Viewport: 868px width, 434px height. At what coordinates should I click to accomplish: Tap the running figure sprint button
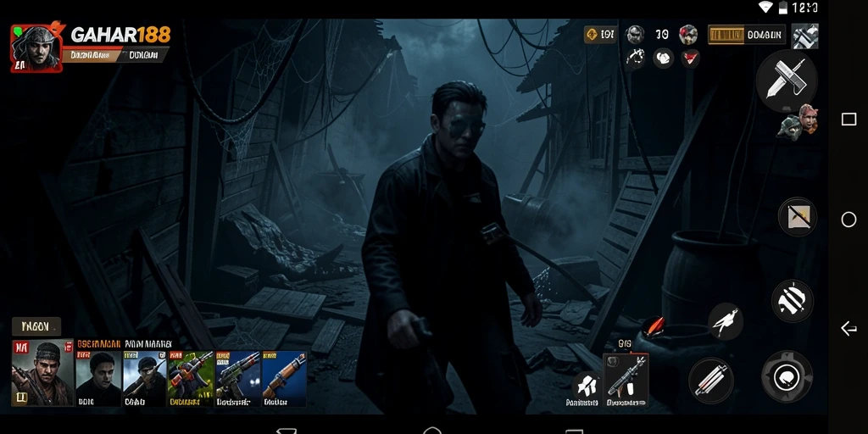tap(726, 320)
